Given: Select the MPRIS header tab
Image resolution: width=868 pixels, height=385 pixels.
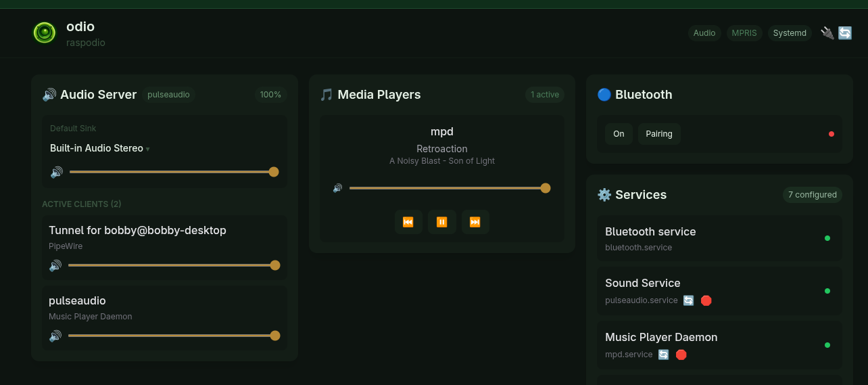Looking at the screenshot, I should pos(744,33).
